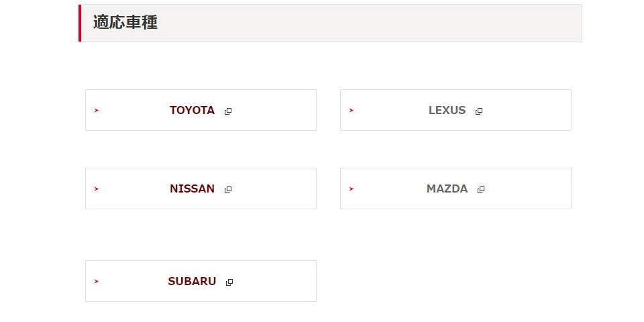
Task: Click red arrow in SUBARU box
Action: (97, 281)
